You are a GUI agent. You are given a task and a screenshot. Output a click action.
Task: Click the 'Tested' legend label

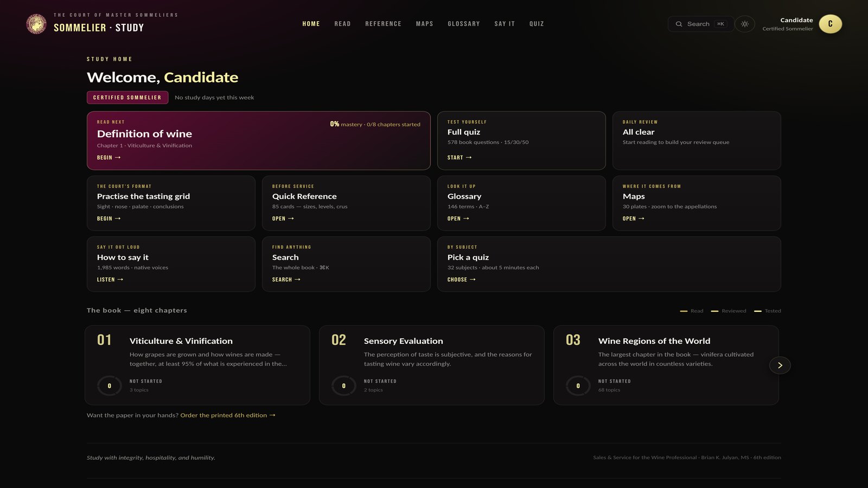pyautogui.click(x=773, y=311)
